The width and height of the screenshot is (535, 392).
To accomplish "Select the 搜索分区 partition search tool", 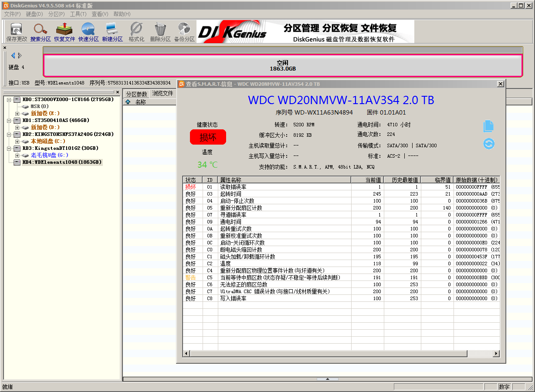I will point(40,31).
